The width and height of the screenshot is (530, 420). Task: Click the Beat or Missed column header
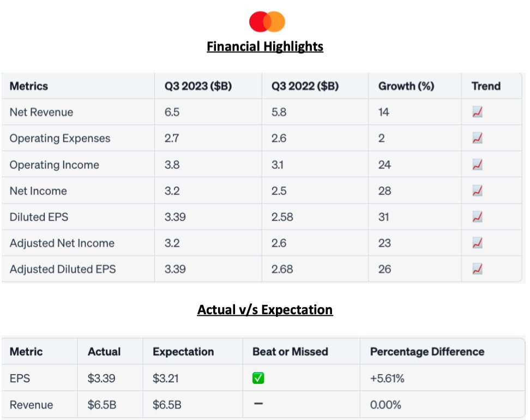[x=290, y=352]
